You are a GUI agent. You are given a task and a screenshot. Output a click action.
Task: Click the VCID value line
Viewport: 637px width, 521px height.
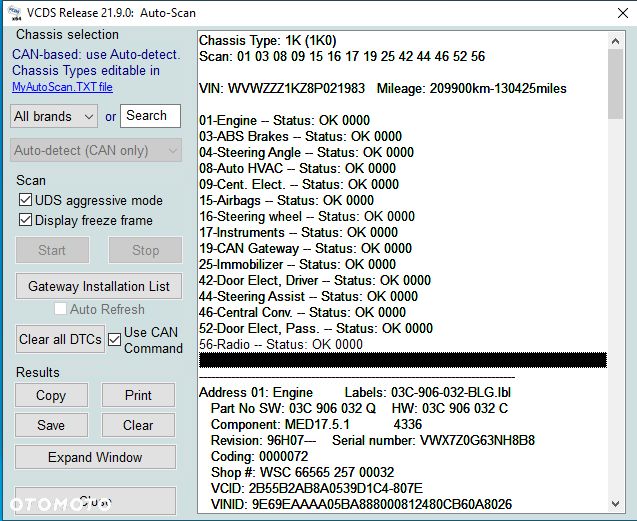317,488
